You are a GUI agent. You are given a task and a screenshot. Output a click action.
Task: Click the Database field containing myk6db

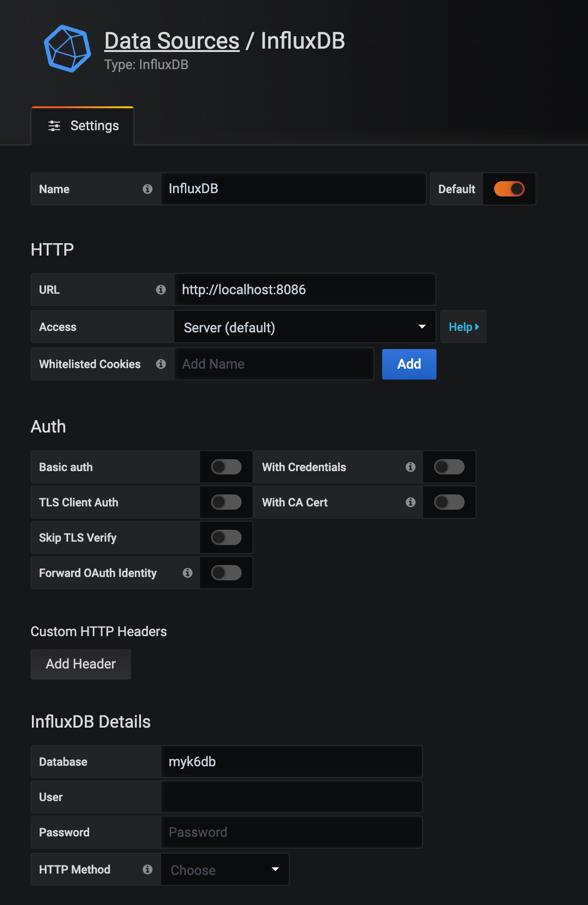(x=292, y=761)
